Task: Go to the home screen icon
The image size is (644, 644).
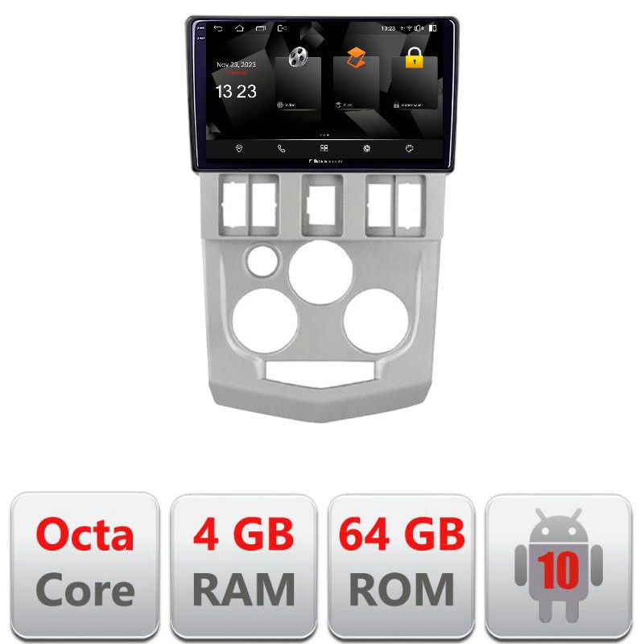Action: tap(239, 28)
